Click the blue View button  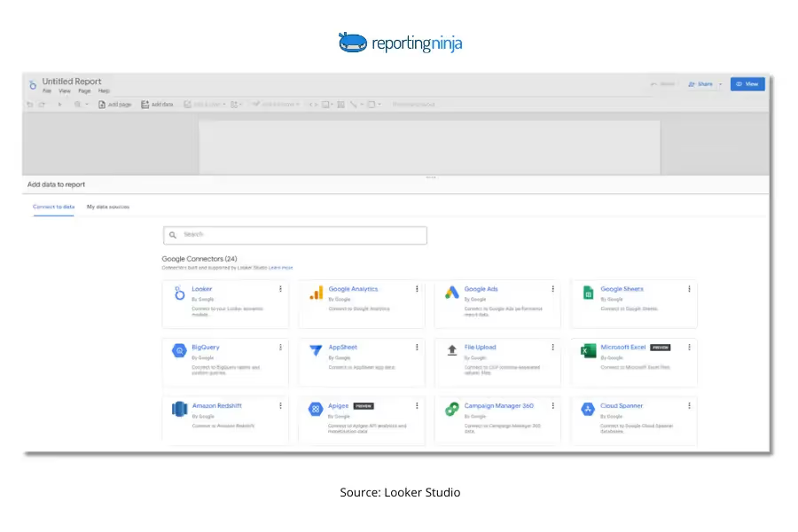(747, 84)
